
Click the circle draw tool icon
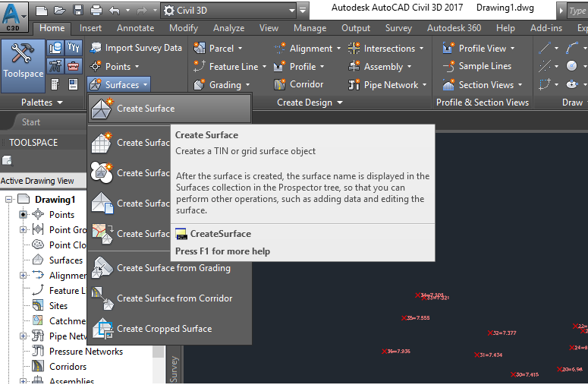coord(571,66)
